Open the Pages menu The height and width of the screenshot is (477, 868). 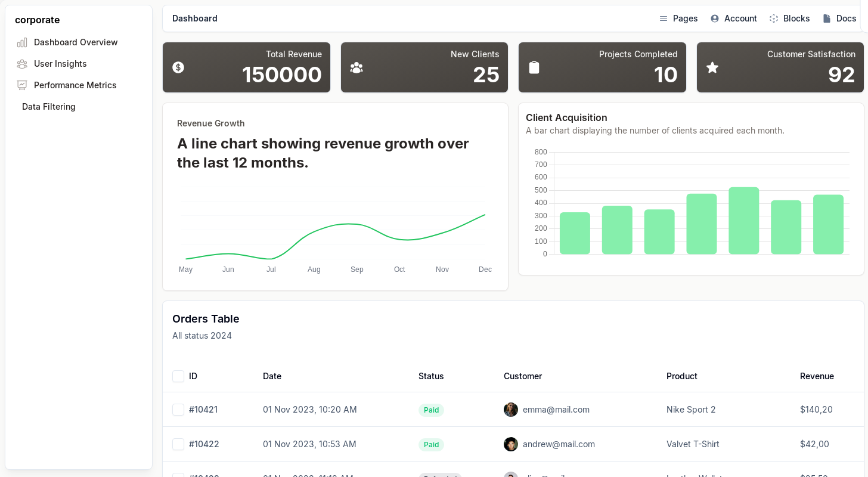[678, 18]
